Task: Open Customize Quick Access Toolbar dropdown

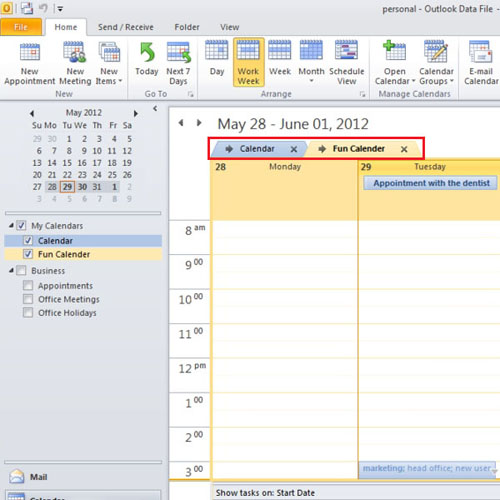Action: [x=60, y=9]
